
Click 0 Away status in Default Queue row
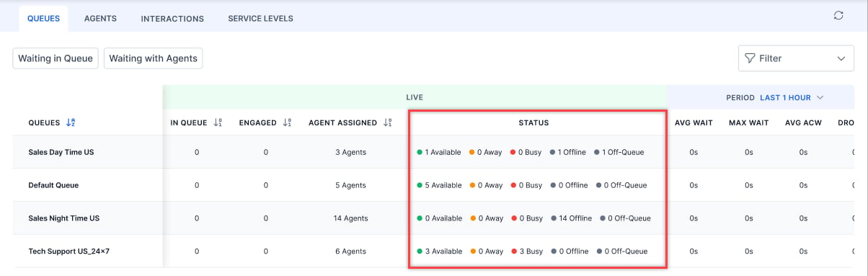coord(486,185)
